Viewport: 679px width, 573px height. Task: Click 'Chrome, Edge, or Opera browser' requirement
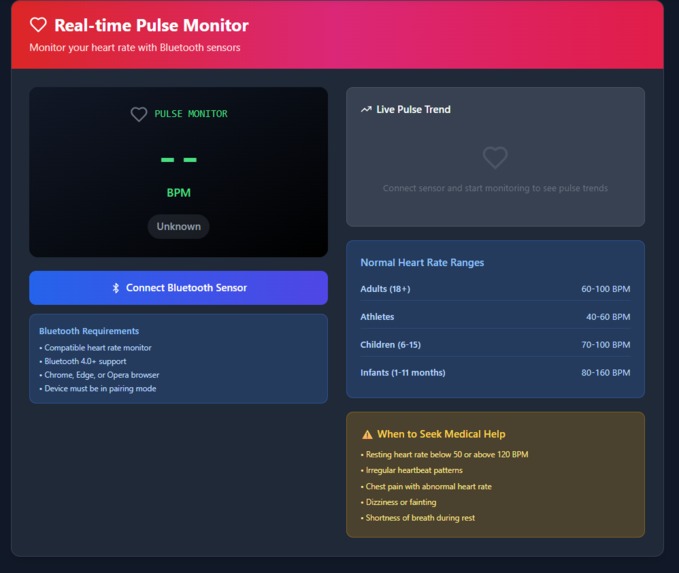pyautogui.click(x=99, y=375)
